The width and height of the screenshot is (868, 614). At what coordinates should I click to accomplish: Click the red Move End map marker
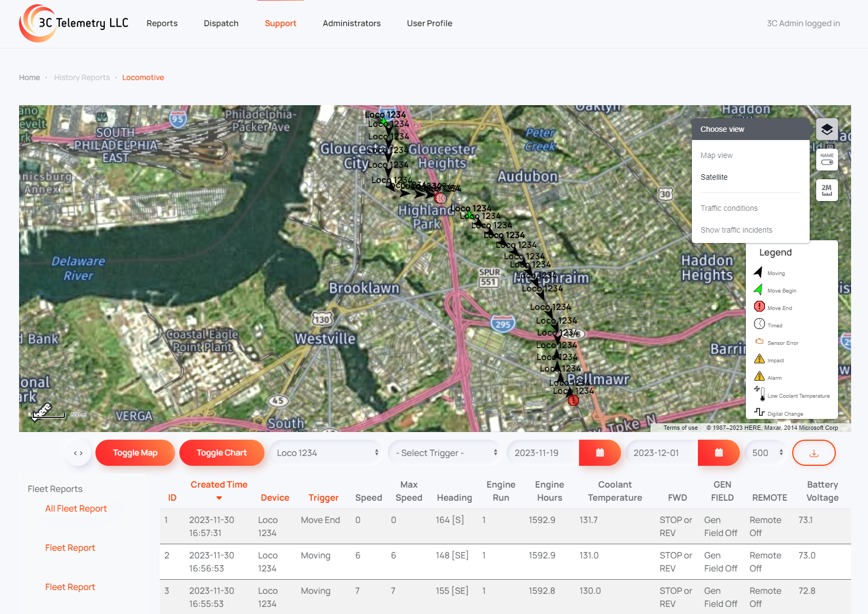point(573,401)
